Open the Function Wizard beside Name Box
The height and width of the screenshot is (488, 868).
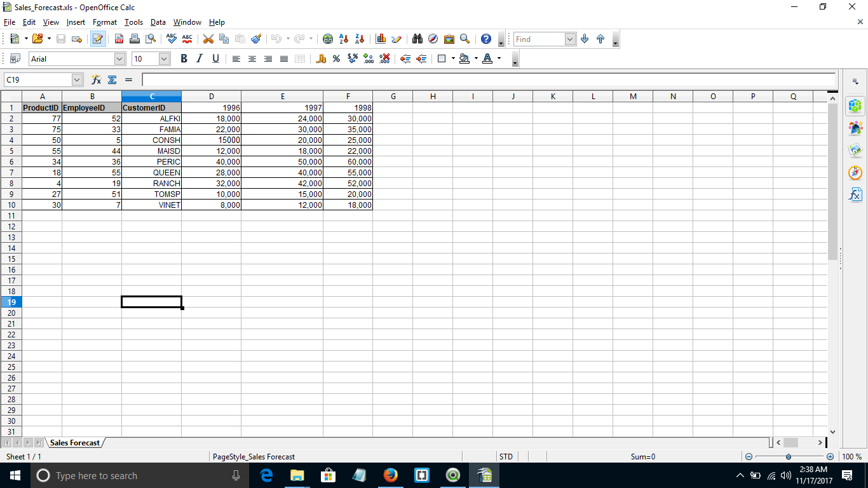tap(97, 80)
